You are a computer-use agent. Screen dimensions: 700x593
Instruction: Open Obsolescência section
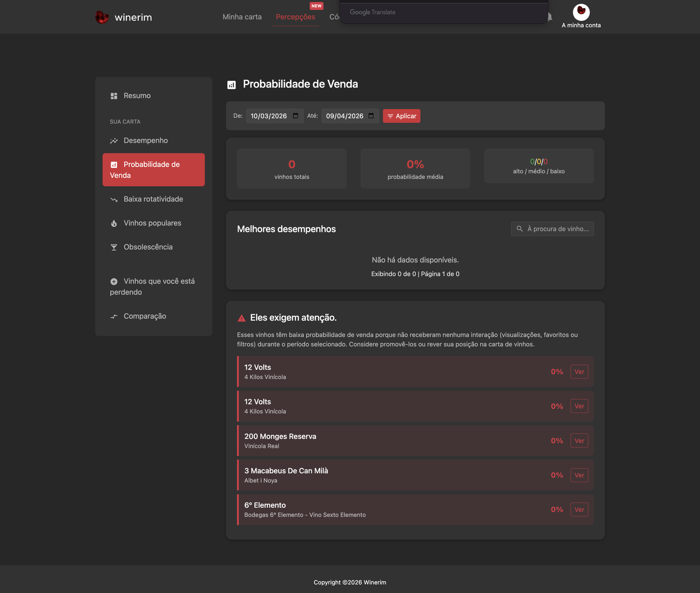[154, 247]
